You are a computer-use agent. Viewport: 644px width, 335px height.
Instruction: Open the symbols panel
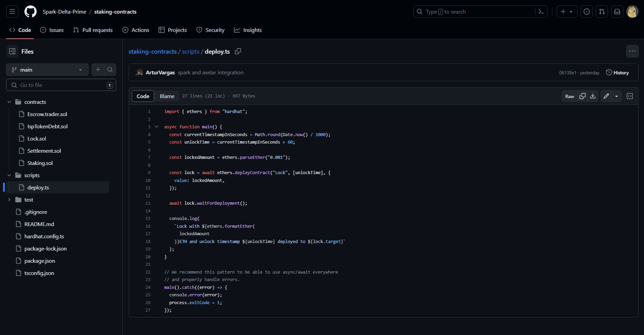[630, 96]
